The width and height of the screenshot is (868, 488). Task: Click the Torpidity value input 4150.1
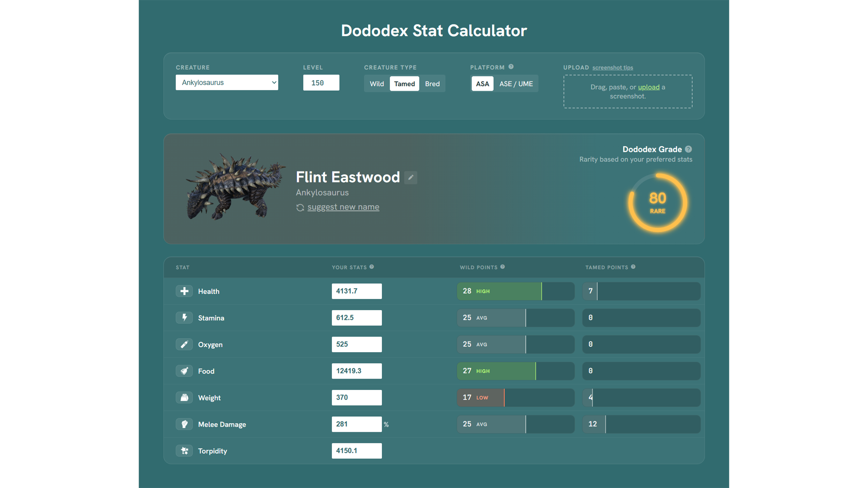[x=357, y=451]
